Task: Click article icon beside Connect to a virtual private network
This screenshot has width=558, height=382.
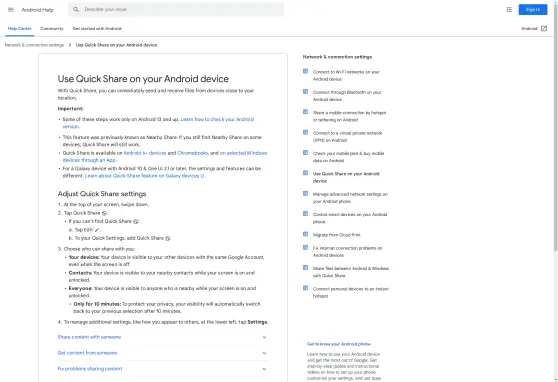Action: click(x=305, y=132)
